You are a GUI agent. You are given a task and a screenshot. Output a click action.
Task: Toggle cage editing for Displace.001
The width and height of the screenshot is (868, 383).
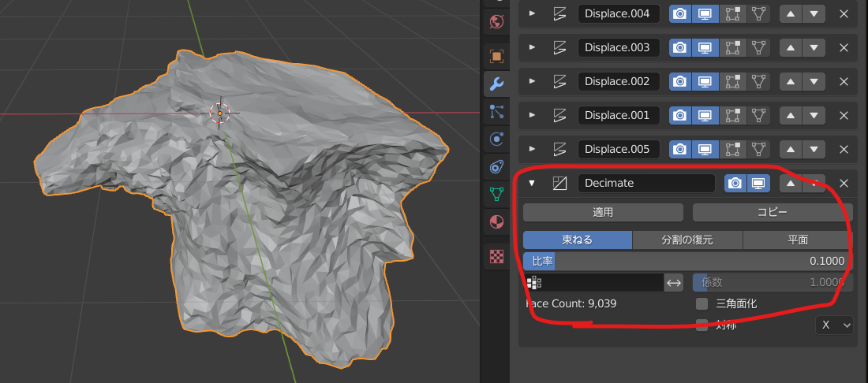tap(759, 116)
